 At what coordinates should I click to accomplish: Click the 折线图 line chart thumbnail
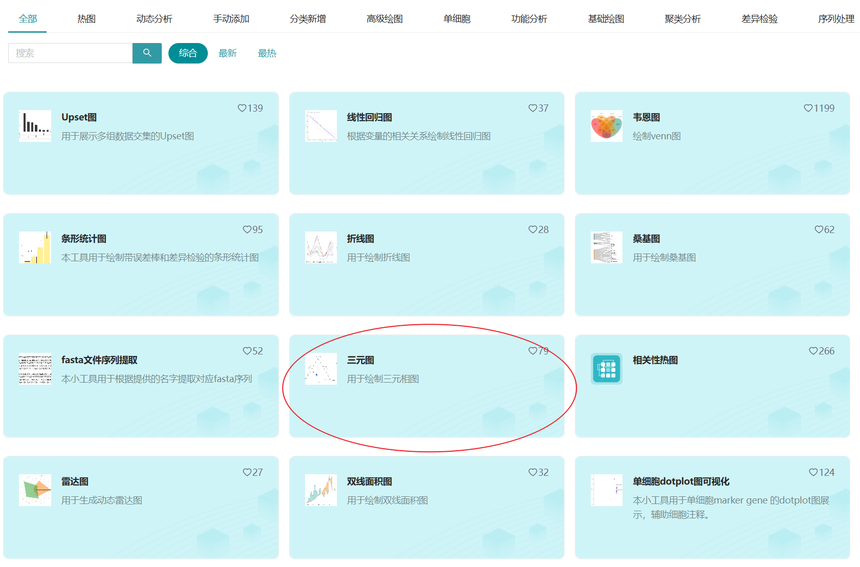click(x=321, y=247)
